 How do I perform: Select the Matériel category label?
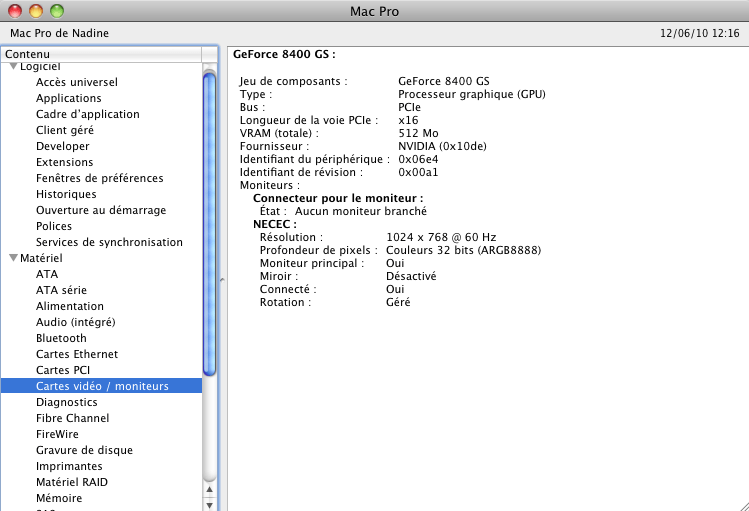(x=41, y=258)
